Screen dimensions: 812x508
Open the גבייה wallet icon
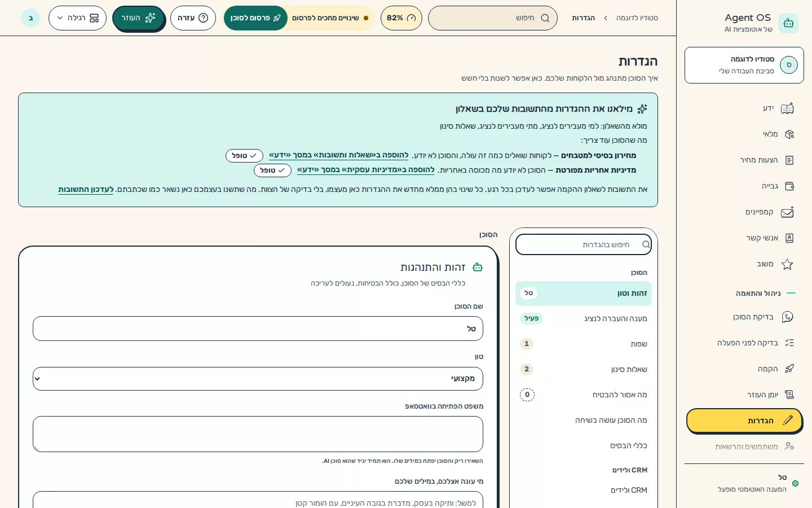pos(789,186)
